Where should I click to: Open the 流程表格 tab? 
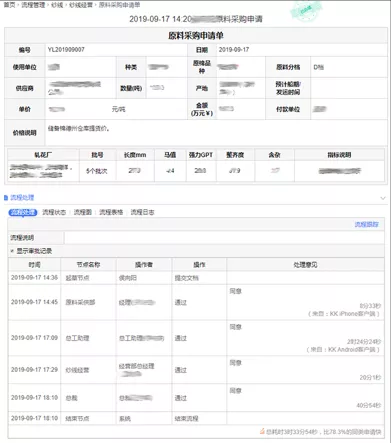pos(111,212)
